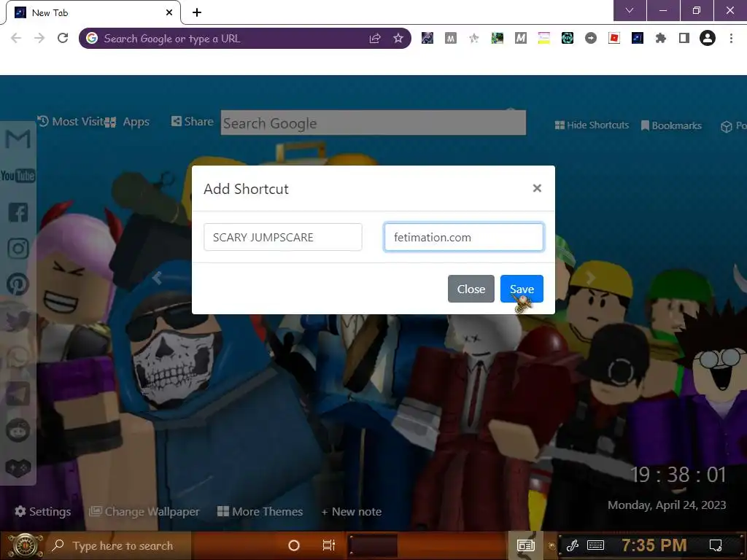Open Twitter sidebar shortcut
747x560 pixels.
coord(18,321)
